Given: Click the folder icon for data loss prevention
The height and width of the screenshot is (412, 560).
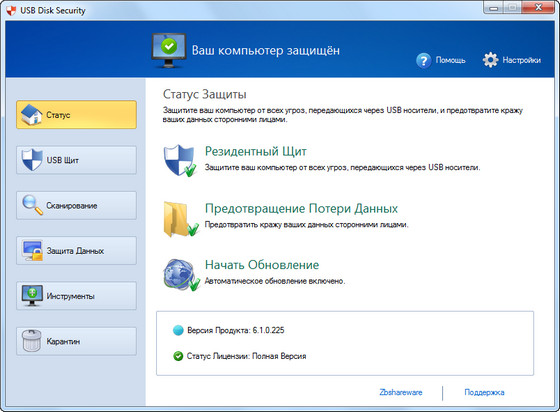Looking at the screenshot, I should 181,219.
